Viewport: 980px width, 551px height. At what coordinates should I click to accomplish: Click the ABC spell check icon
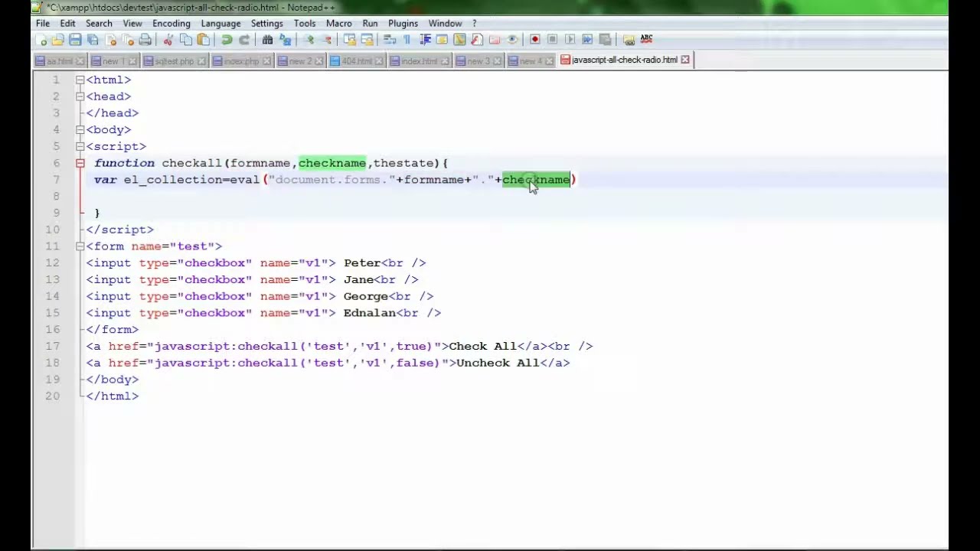(x=646, y=39)
